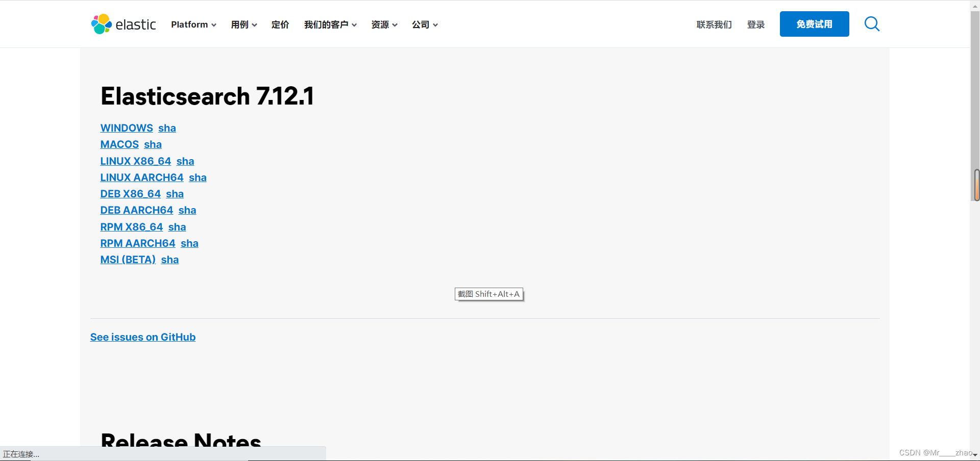Open the sha for LINUX AARCH64
This screenshot has height=461, width=980.
click(x=198, y=177)
